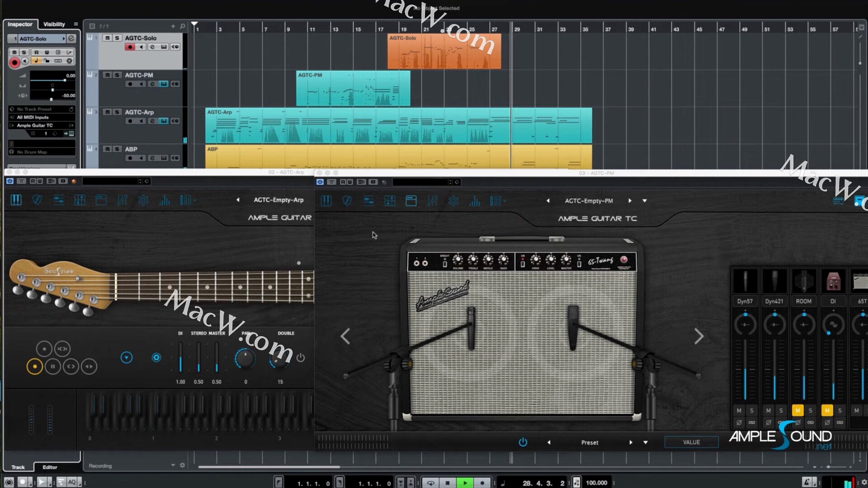Viewport: 868px width, 488px height.
Task: Select the DI box thumbnail
Action: click(833, 281)
